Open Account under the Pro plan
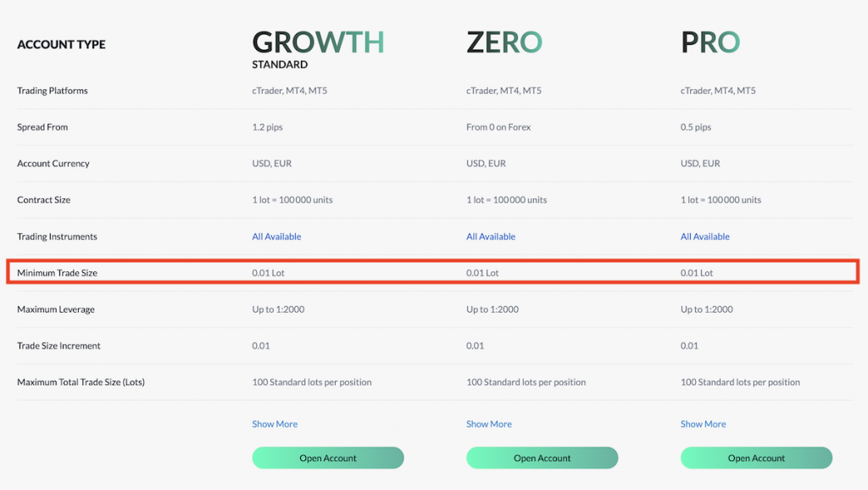 click(x=756, y=458)
